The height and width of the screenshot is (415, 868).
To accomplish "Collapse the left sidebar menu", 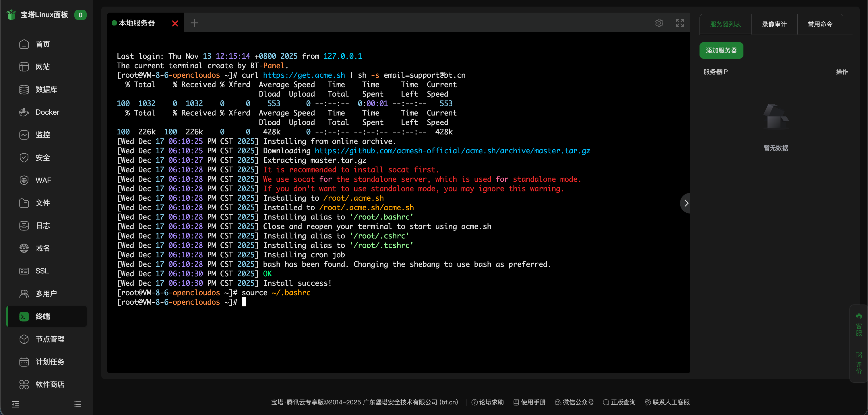I will (15, 404).
